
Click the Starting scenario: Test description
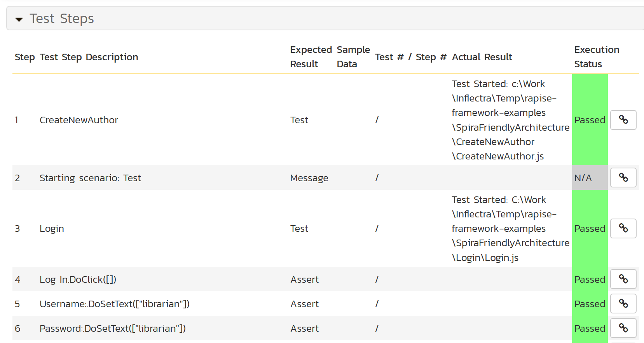pos(90,178)
